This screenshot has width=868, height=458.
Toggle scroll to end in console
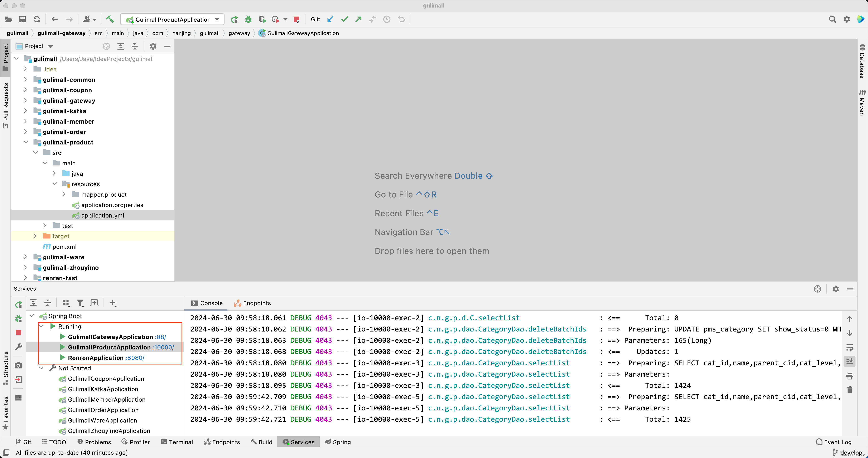tap(849, 361)
